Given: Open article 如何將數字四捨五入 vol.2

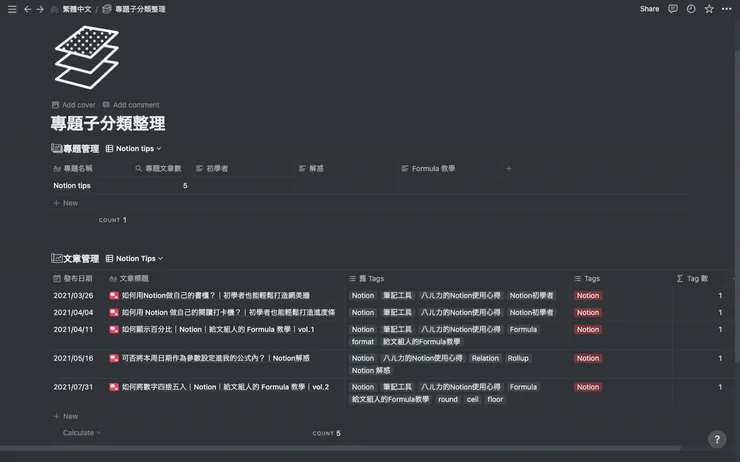Looking at the screenshot, I should coord(225,387).
